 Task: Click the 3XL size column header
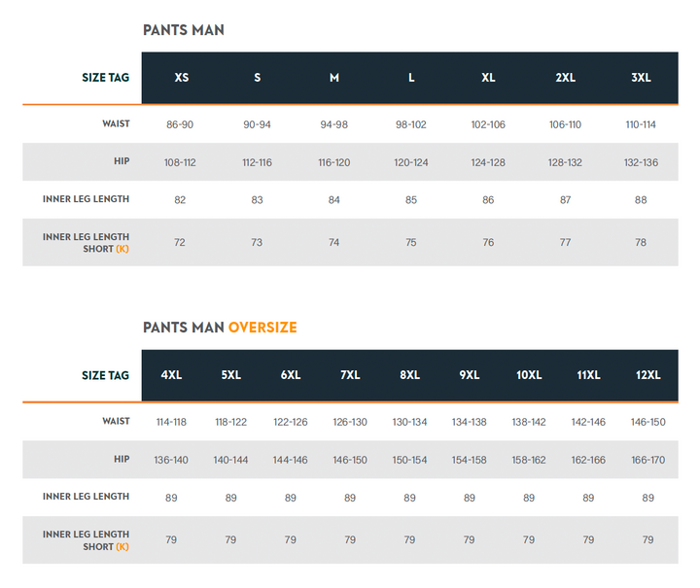point(641,78)
